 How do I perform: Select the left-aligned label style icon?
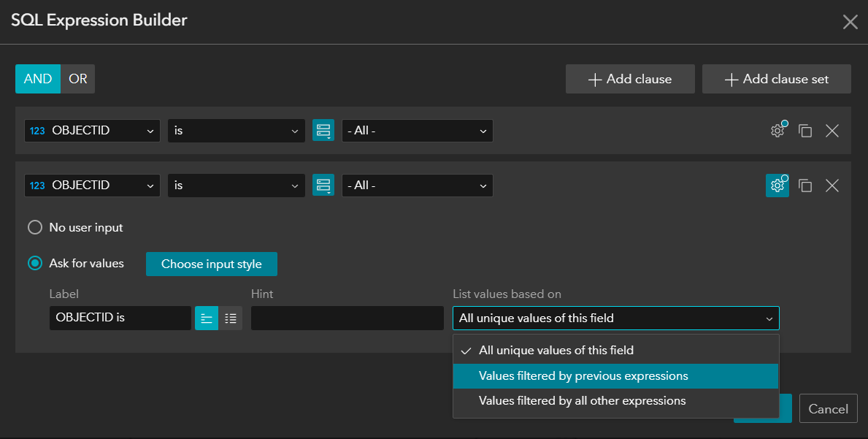tap(207, 318)
